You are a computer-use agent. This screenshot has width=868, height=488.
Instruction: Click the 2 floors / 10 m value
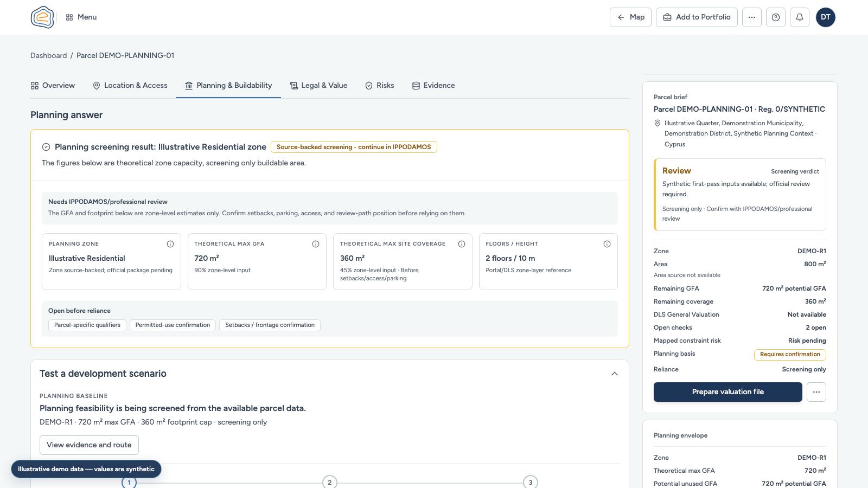point(510,259)
